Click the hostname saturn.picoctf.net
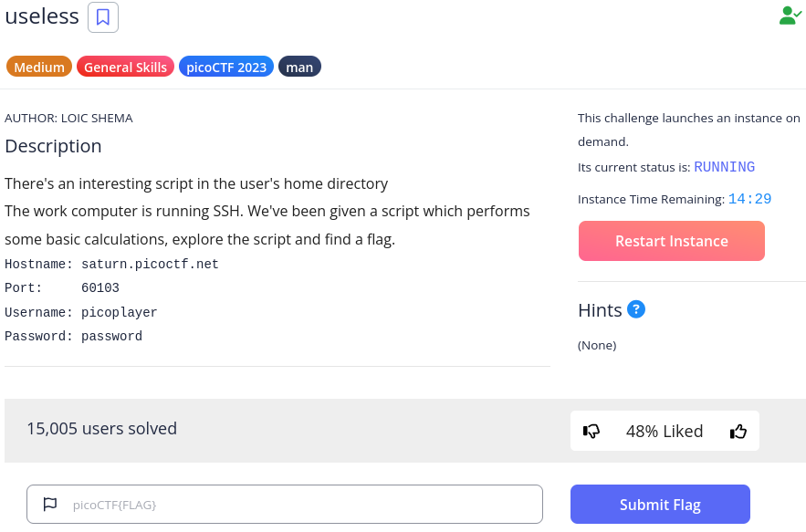 click(150, 265)
